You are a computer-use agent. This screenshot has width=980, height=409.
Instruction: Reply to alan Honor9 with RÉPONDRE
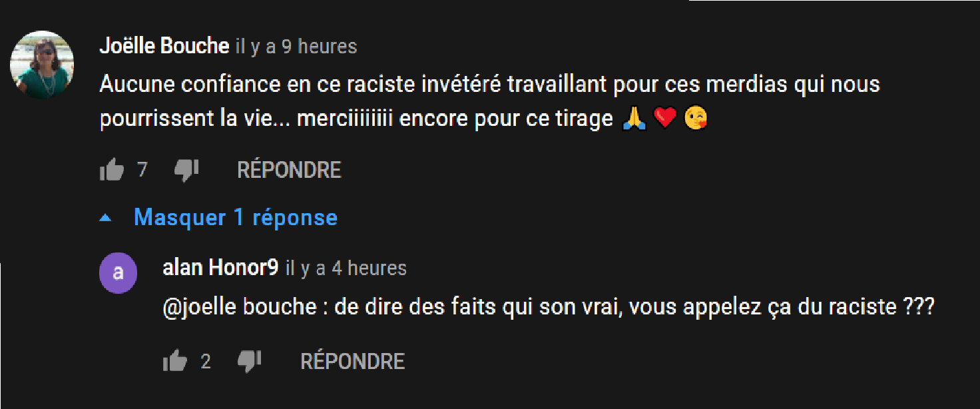(353, 362)
